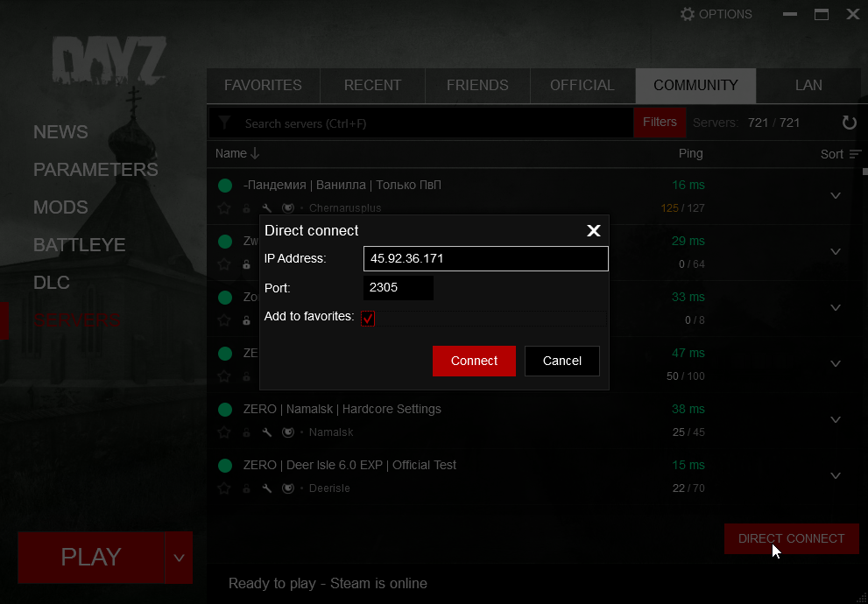Click the DayZ logo
The image size is (868, 604).
coord(109,60)
